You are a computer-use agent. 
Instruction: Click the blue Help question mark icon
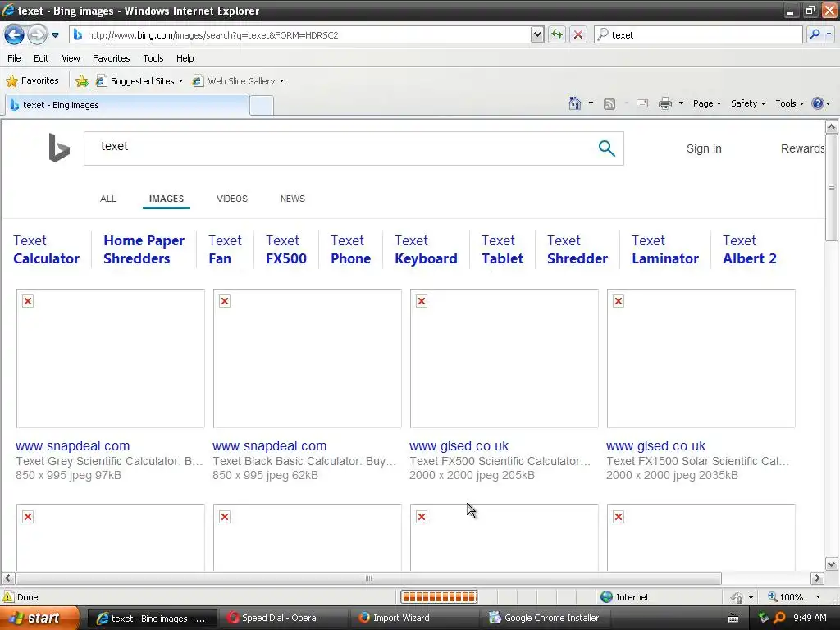point(818,103)
